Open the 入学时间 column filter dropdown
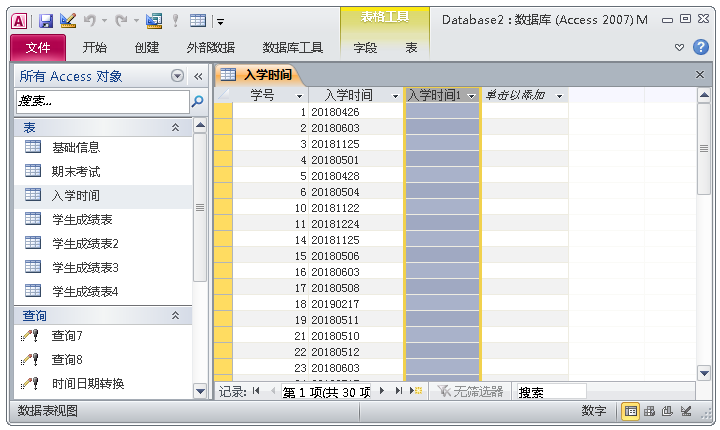The height and width of the screenshot is (430, 720). pyautogui.click(x=395, y=96)
